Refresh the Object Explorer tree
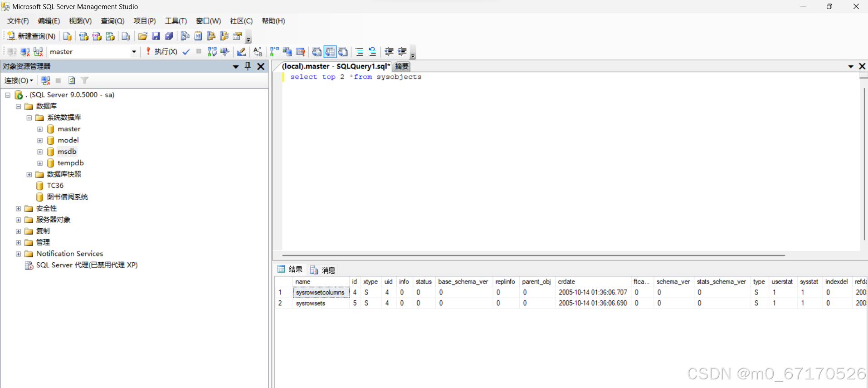 [72, 80]
